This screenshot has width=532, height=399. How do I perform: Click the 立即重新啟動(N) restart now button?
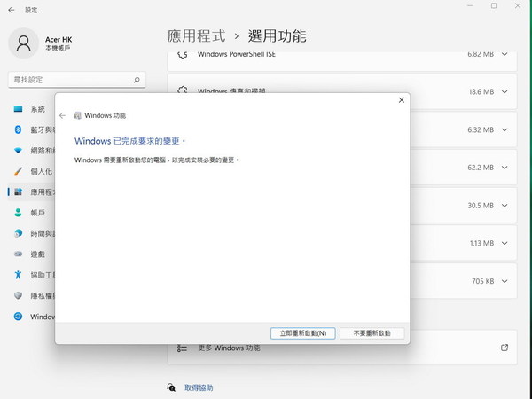(x=302, y=333)
